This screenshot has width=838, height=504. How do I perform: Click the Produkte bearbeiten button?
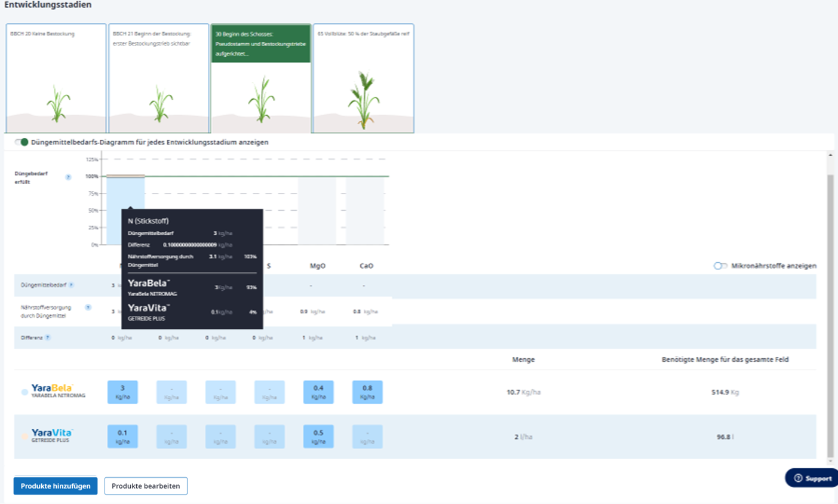146,486
